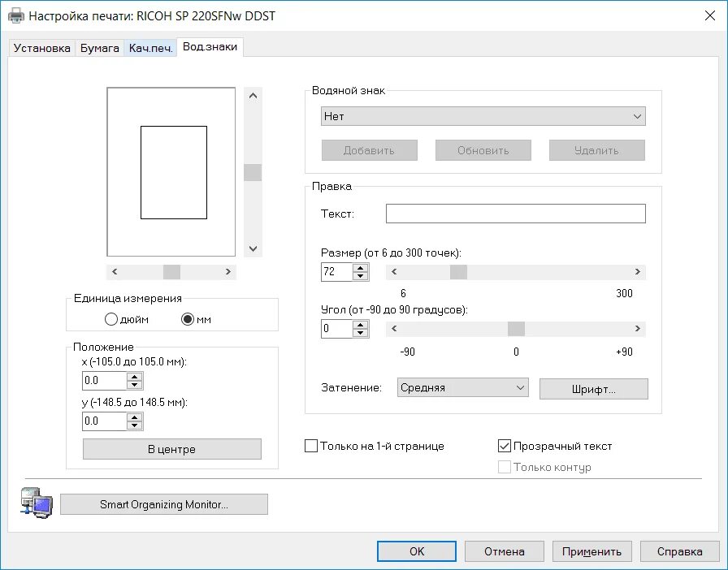Uncheck Прозрачный текст checkbox
728x570 pixels.
click(x=505, y=446)
